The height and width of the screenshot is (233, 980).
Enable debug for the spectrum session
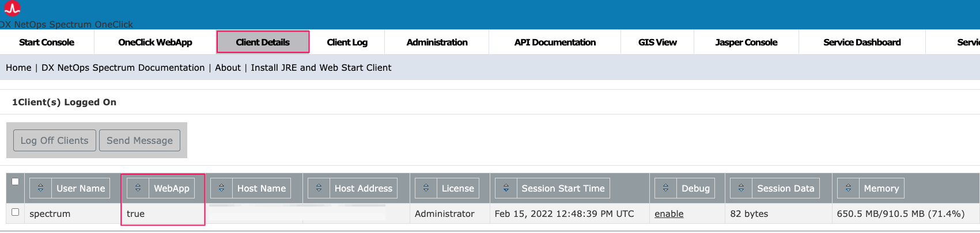(669, 213)
